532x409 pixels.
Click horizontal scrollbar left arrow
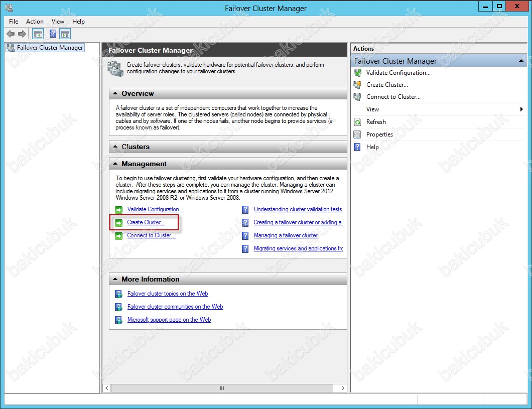point(106,388)
